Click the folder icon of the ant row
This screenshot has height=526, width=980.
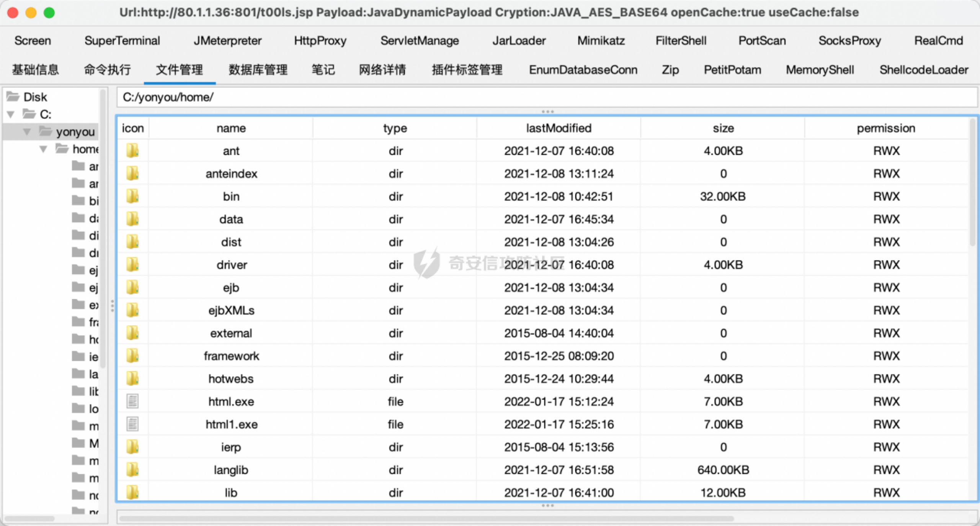(132, 151)
